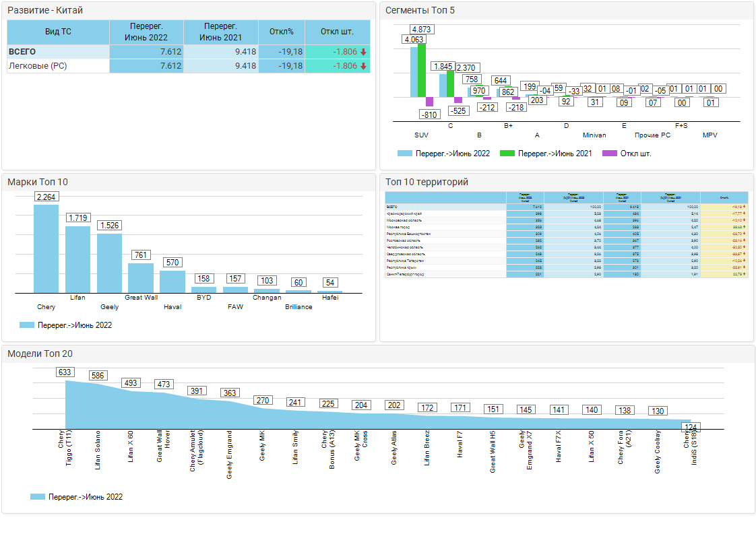This screenshot has height=534, width=756.
Task: Select the Легковые (PC) row label
Action: [38, 66]
